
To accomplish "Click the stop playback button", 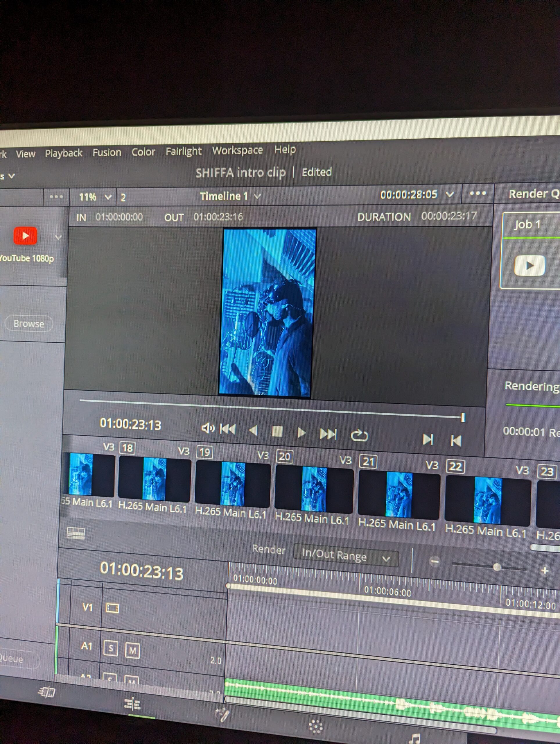I will click(277, 432).
